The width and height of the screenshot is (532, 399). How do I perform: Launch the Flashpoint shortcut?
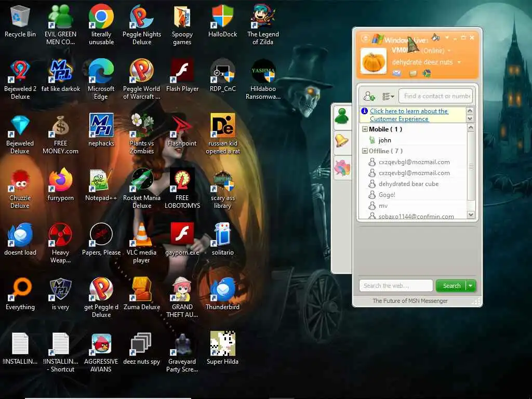[x=182, y=130]
